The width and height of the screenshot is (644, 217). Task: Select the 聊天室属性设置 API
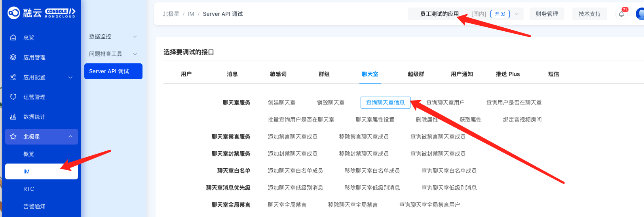[375, 120]
